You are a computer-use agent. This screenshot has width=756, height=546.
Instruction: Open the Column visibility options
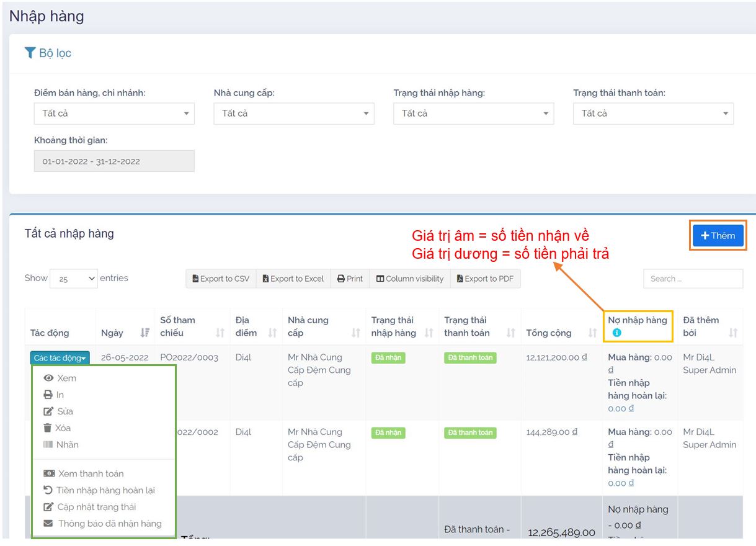pyautogui.click(x=410, y=279)
